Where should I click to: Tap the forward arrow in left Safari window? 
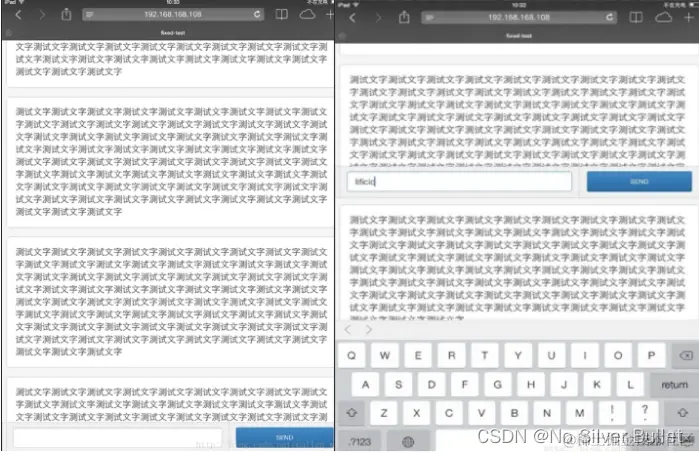42,15
